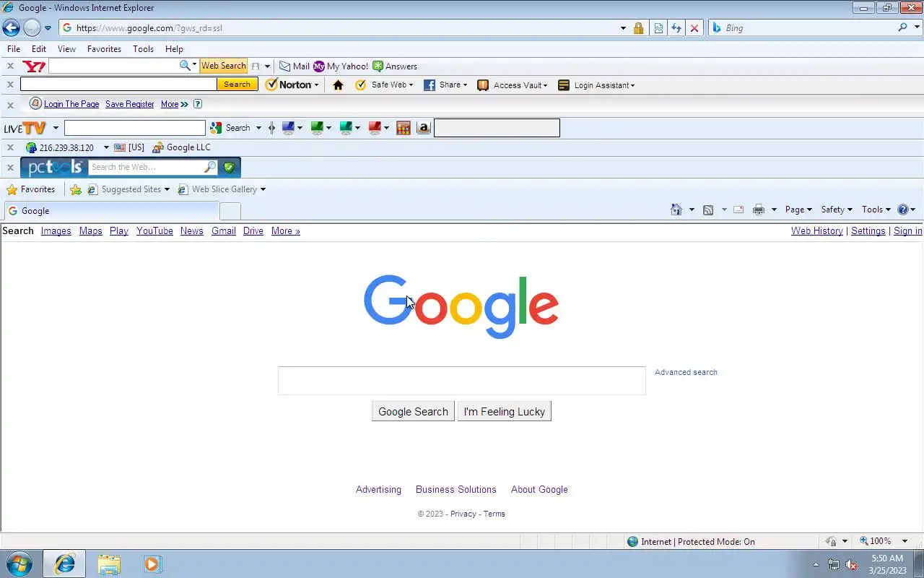Click the red monitor icon on LiveTV toolbar
This screenshot has width=924, height=578.
click(375, 128)
